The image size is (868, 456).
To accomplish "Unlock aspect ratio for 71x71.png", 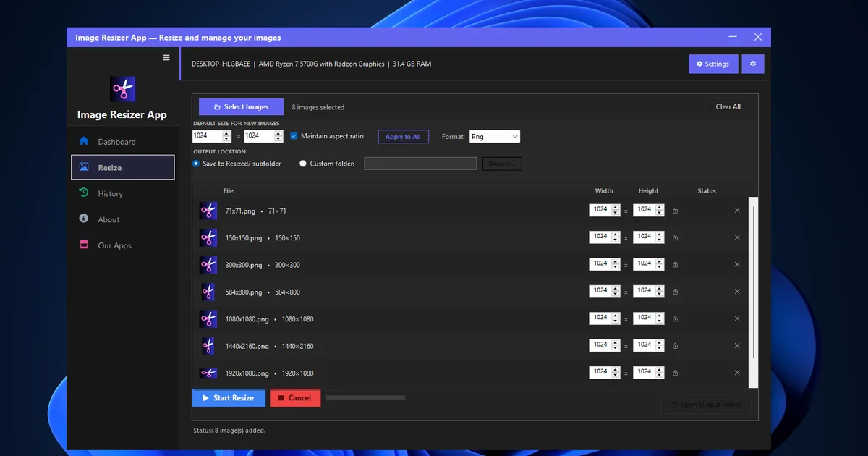I will pyautogui.click(x=675, y=211).
